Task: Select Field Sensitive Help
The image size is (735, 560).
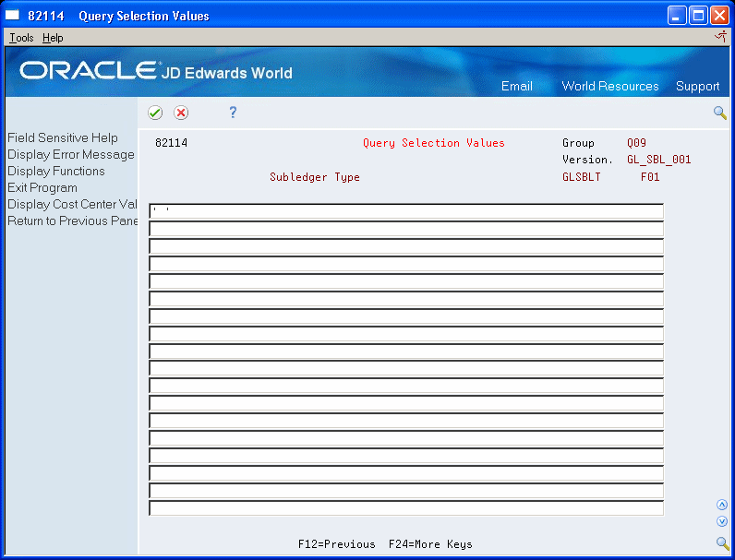Action: [63, 137]
